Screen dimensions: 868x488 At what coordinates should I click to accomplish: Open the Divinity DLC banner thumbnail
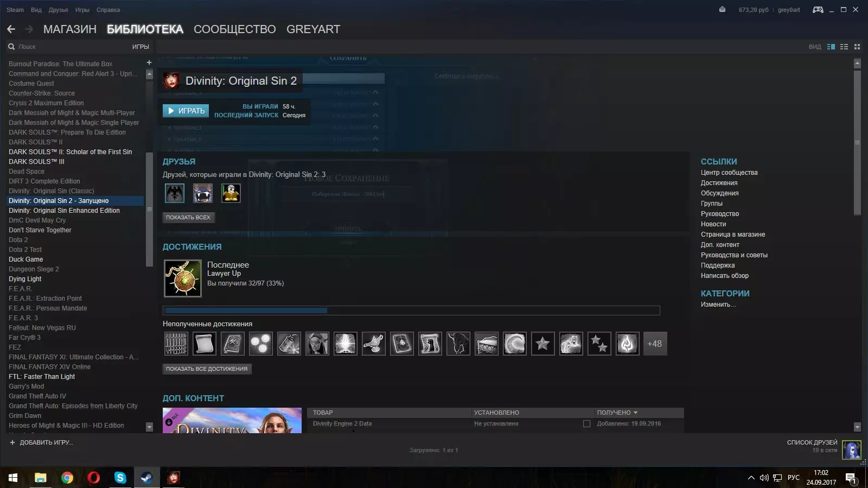point(232,421)
